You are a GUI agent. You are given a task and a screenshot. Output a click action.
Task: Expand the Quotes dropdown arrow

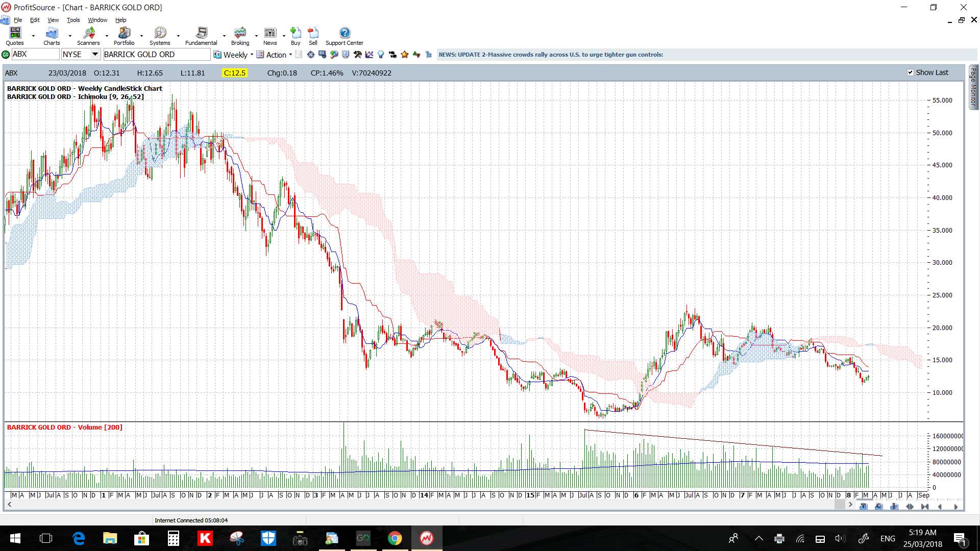(33, 36)
